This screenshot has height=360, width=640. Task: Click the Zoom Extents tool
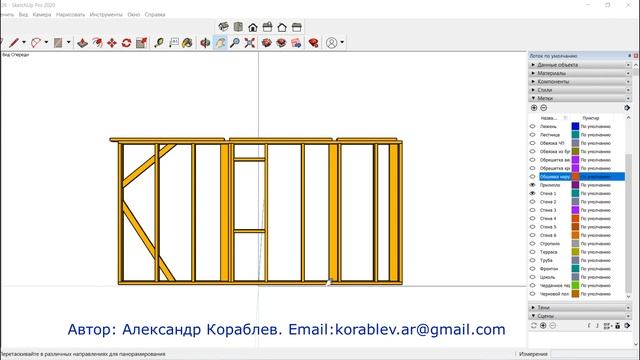coord(250,42)
